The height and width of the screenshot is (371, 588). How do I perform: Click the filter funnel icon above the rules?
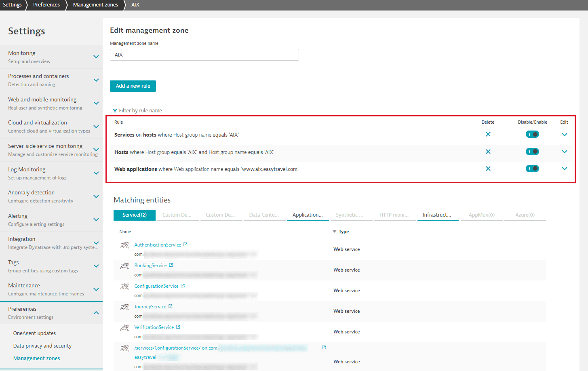pyautogui.click(x=114, y=110)
